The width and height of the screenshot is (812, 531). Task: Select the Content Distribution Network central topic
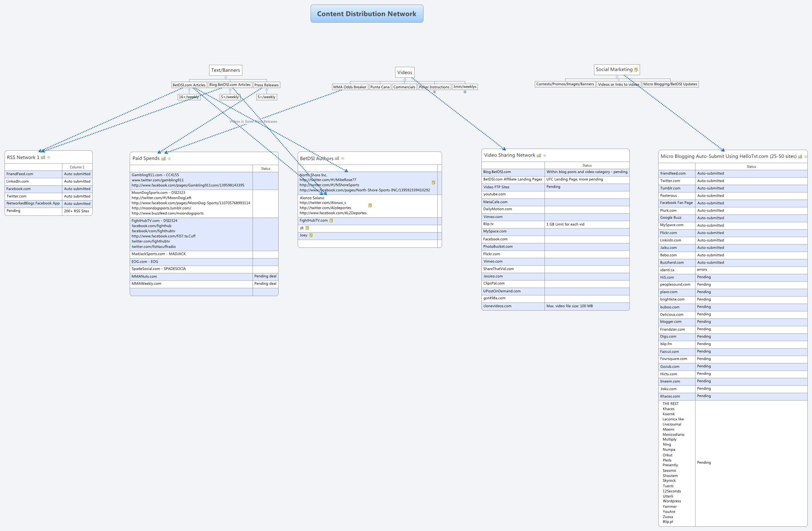(x=367, y=14)
